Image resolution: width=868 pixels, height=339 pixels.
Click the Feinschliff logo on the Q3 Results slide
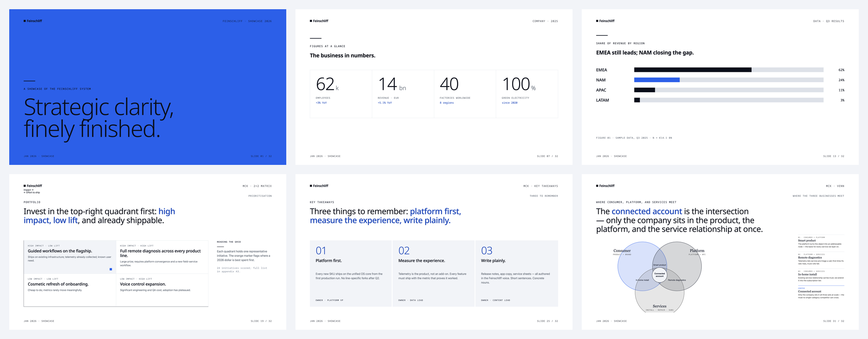coord(605,21)
